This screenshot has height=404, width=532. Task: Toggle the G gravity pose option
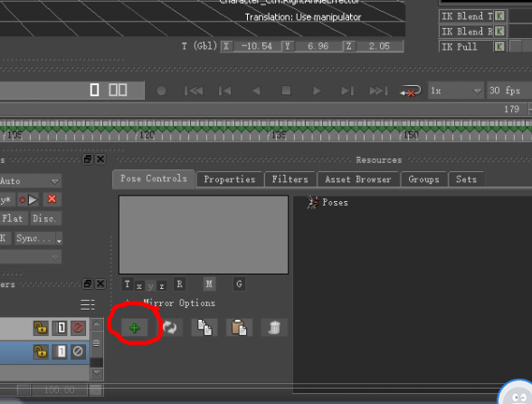click(239, 284)
